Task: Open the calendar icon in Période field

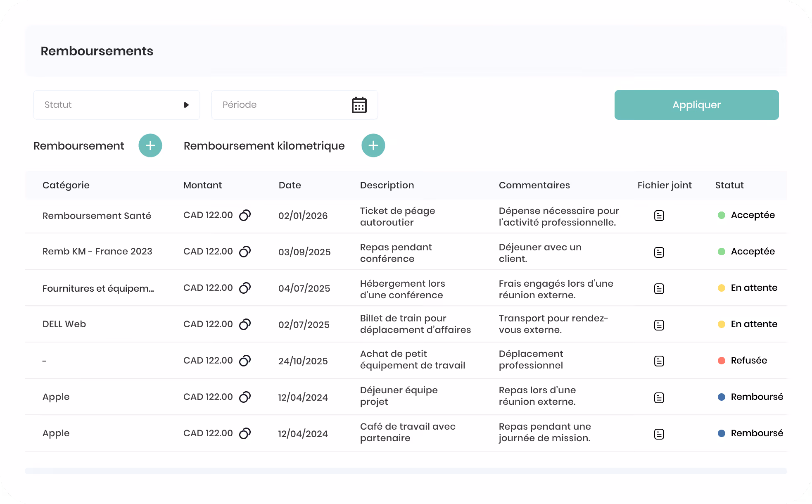Action: point(359,105)
